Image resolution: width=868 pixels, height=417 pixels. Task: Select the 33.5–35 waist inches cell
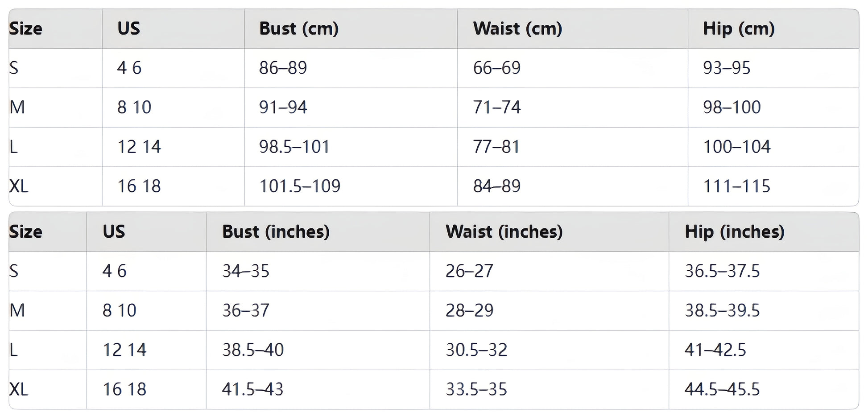coord(476,389)
